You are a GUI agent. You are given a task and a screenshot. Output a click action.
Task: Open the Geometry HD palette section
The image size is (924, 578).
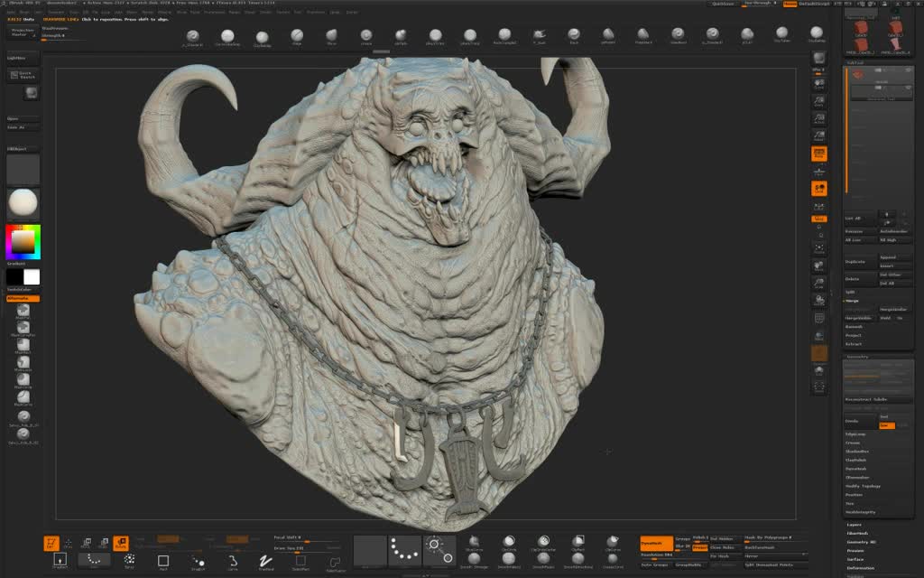861,542
